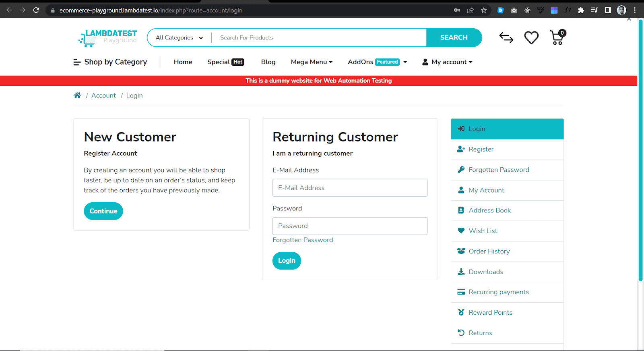Screen dimensions: 644x351
Task: Reload the page with the refresh icon
Action: pyautogui.click(x=36, y=10)
